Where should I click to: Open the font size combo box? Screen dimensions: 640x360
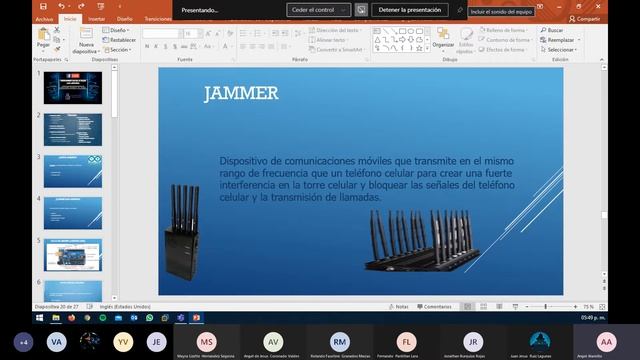coord(193,33)
